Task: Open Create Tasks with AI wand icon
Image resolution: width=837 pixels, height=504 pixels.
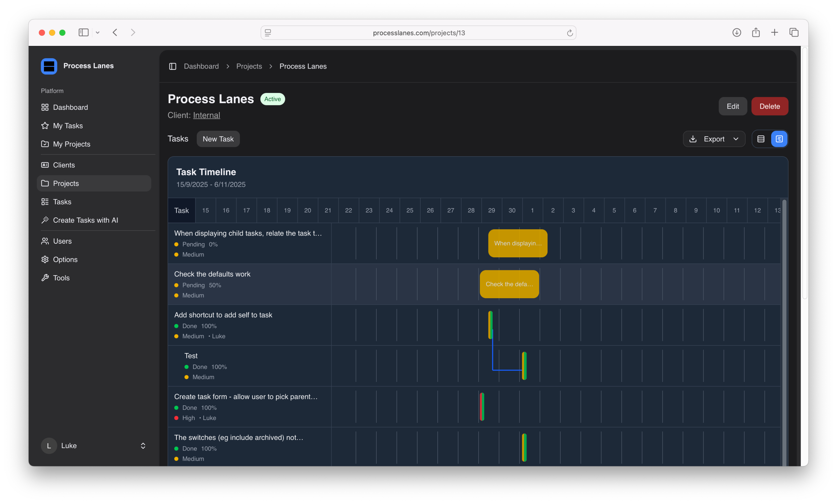Action: coord(45,220)
